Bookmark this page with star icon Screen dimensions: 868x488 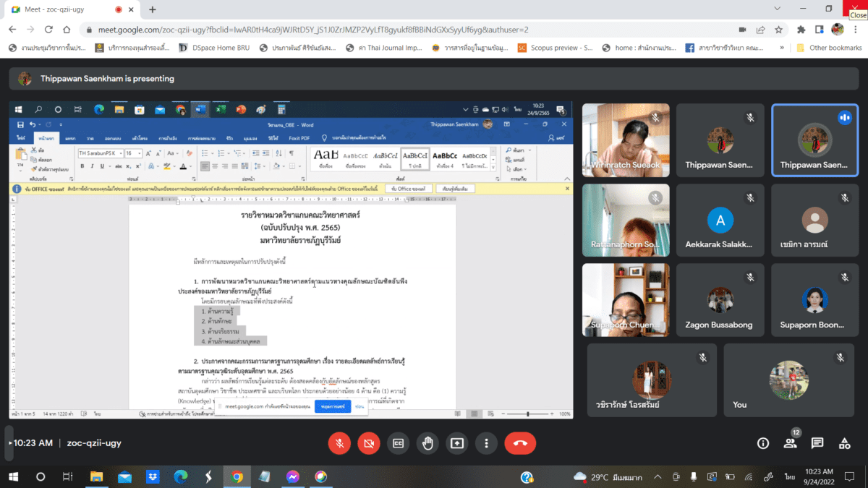[778, 30]
